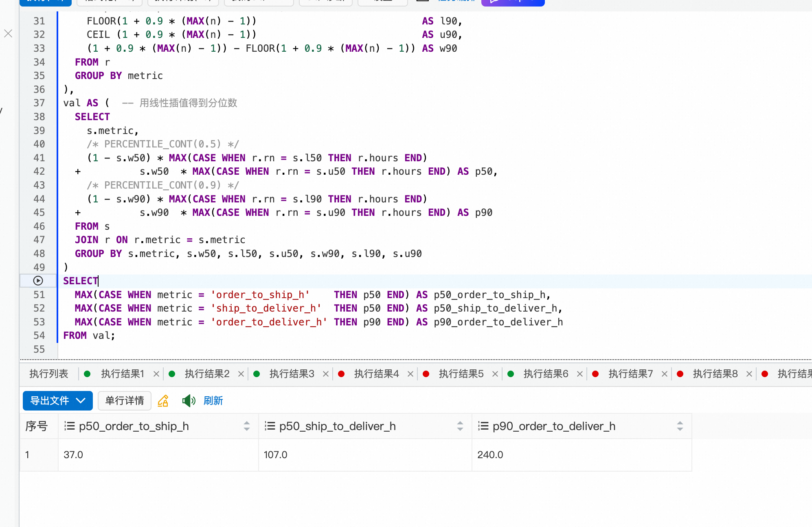Click the speaker sound icon

pyautogui.click(x=188, y=401)
